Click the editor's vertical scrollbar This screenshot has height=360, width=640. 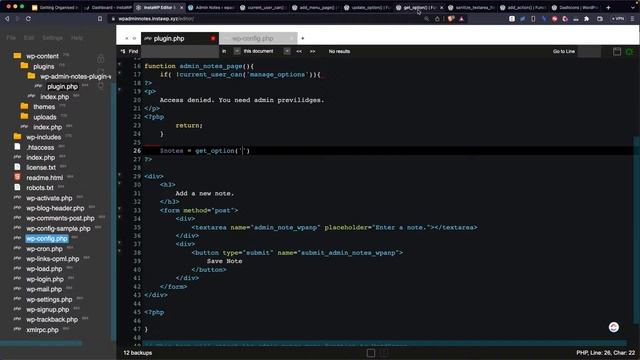tap(636, 229)
